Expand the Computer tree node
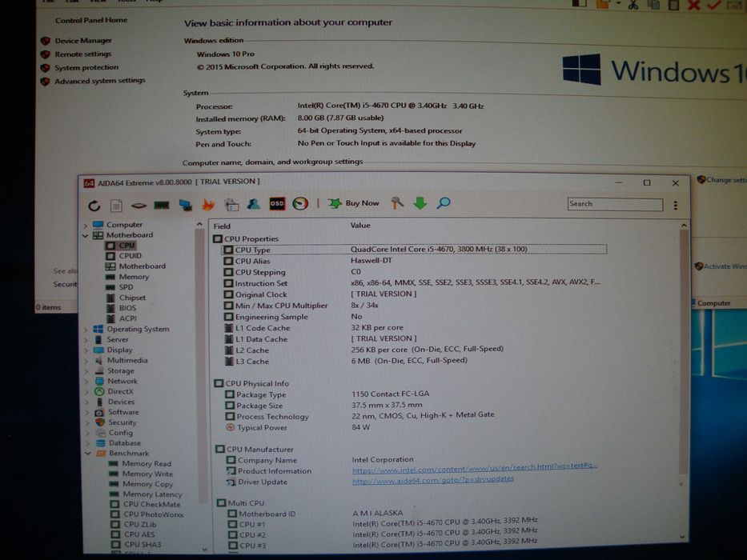The height and width of the screenshot is (560, 747). click(x=86, y=226)
